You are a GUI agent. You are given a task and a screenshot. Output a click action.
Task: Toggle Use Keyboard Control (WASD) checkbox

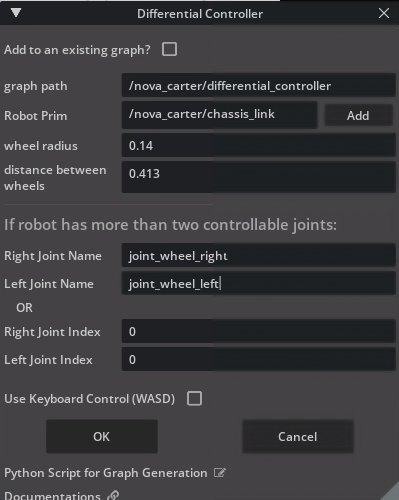pyautogui.click(x=194, y=398)
